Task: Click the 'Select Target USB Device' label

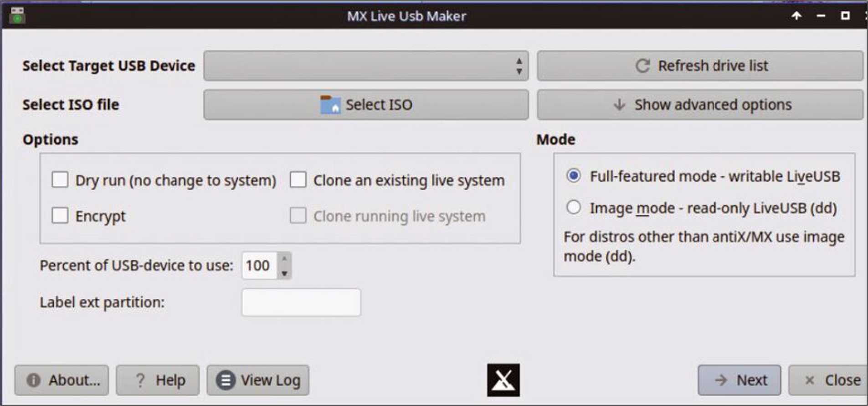Action: tap(109, 66)
